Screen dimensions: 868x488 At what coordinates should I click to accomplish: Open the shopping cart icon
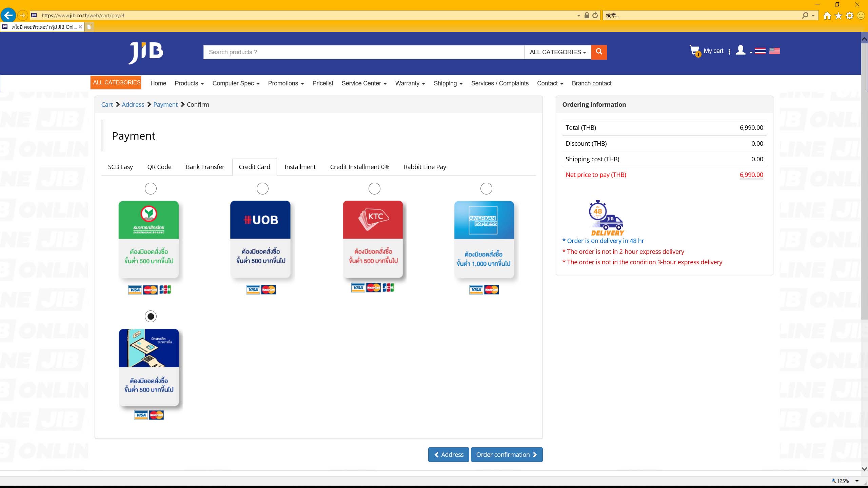click(x=694, y=51)
